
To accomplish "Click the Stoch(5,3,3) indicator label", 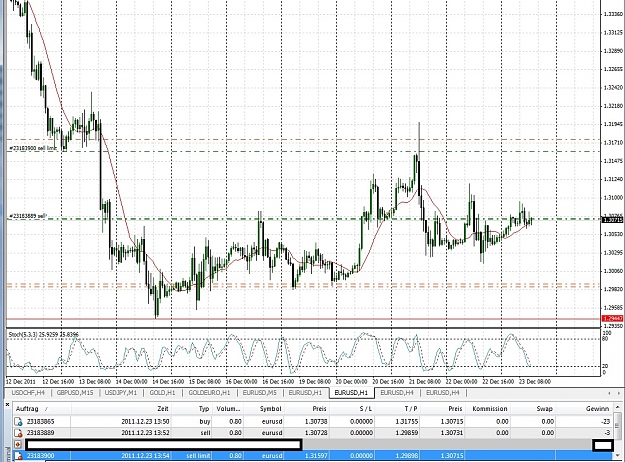I will 43,334.
